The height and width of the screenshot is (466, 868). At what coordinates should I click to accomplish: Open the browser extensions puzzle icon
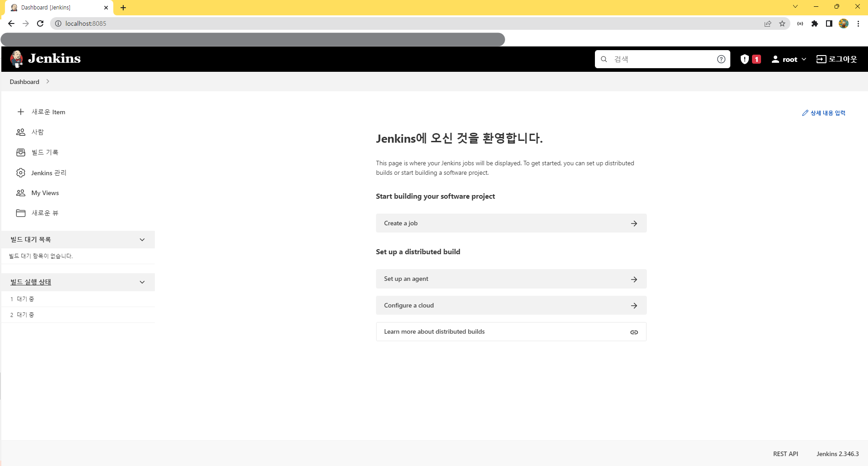click(815, 23)
